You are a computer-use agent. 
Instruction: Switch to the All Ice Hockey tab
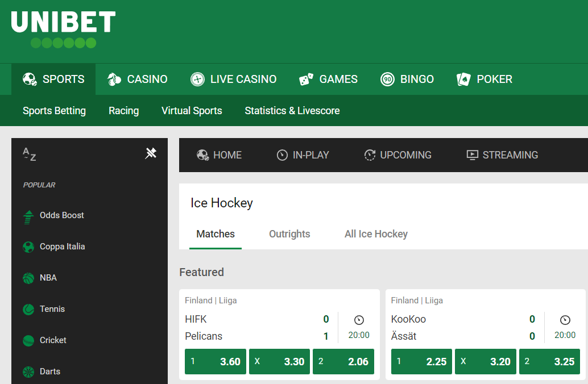pyautogui.click(x=376, y=234)
